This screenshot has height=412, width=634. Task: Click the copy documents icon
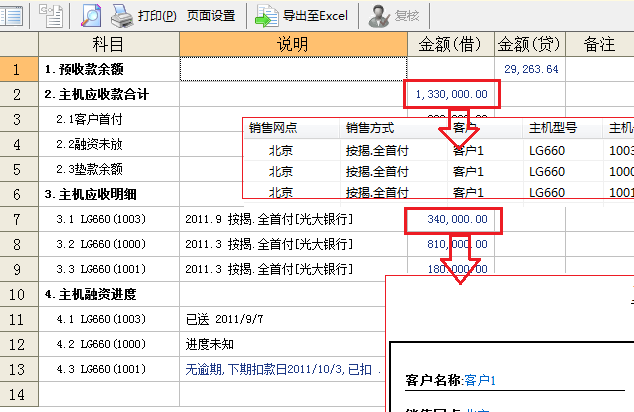[51, 16]
